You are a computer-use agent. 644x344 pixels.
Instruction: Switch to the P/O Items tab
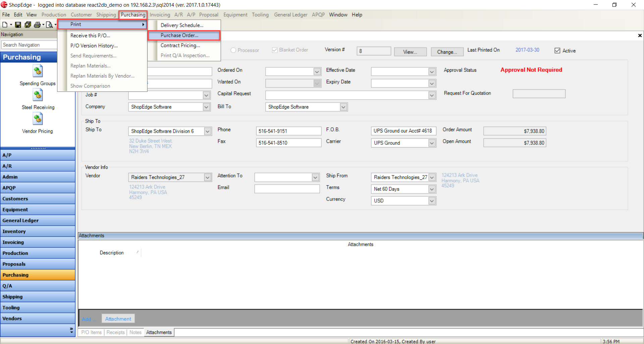pyautogui.click(x=91, y=332)
